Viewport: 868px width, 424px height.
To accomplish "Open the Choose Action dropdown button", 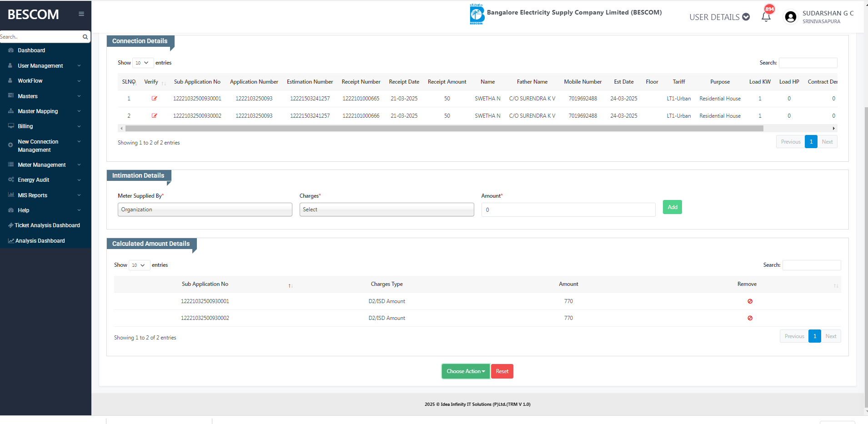I will (466, 371).
